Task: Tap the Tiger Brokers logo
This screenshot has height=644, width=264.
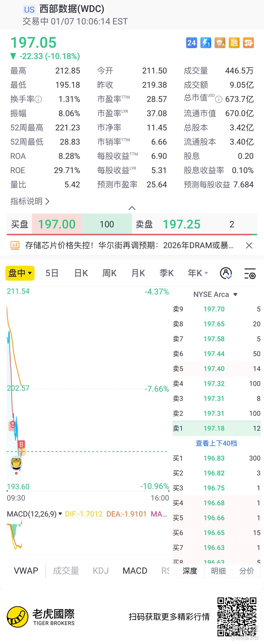Action: click(41, 617)
